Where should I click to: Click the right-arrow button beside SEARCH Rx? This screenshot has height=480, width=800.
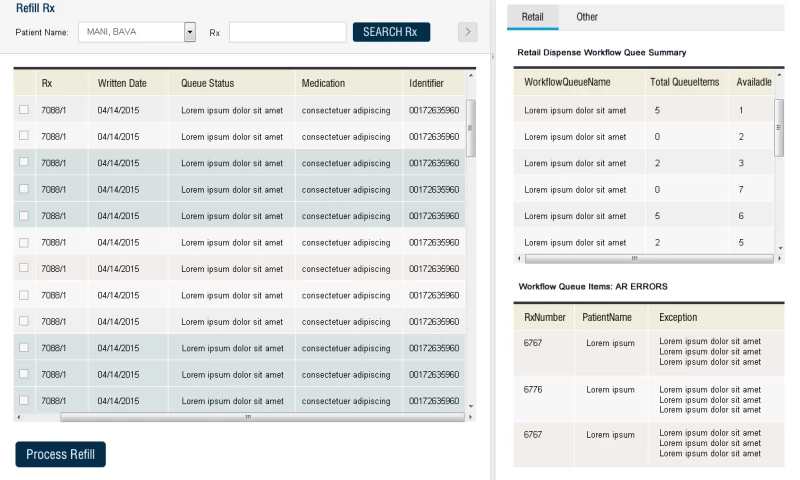pyautogui.click(x=467, y=32)
